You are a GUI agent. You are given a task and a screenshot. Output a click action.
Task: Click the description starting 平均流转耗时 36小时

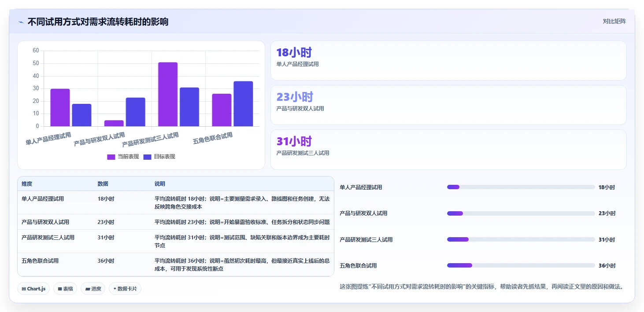242,265
